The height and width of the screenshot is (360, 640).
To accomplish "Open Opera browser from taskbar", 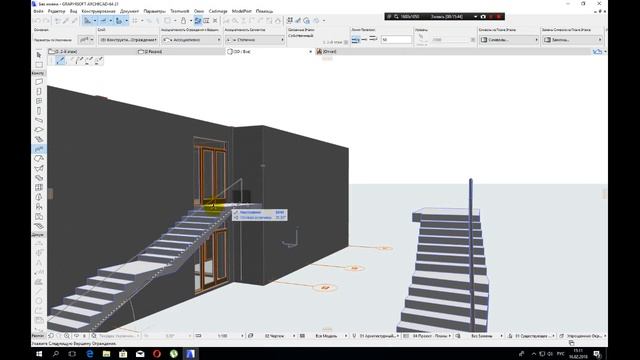I will 157,353.
